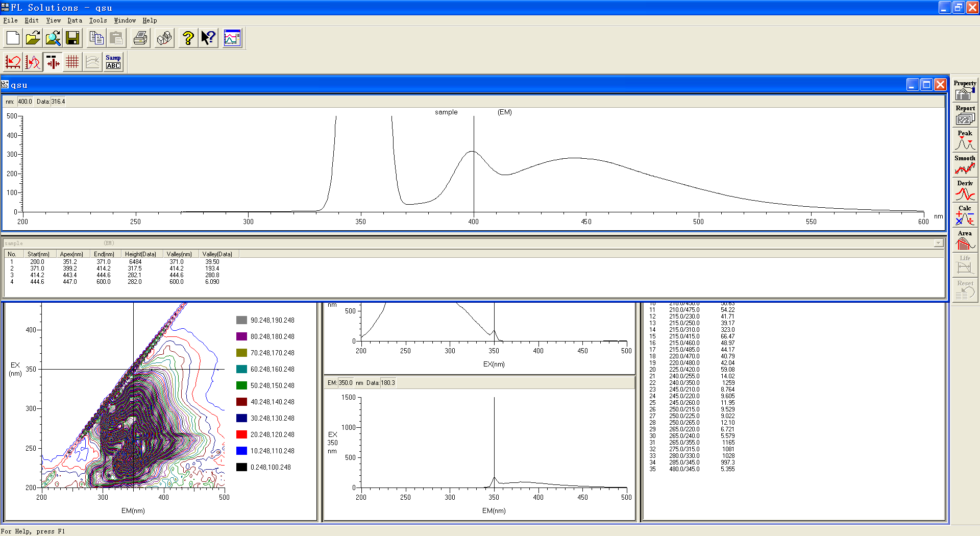Open help with the yellow question mark
980x536 pixels.
(x=188, y=38)
